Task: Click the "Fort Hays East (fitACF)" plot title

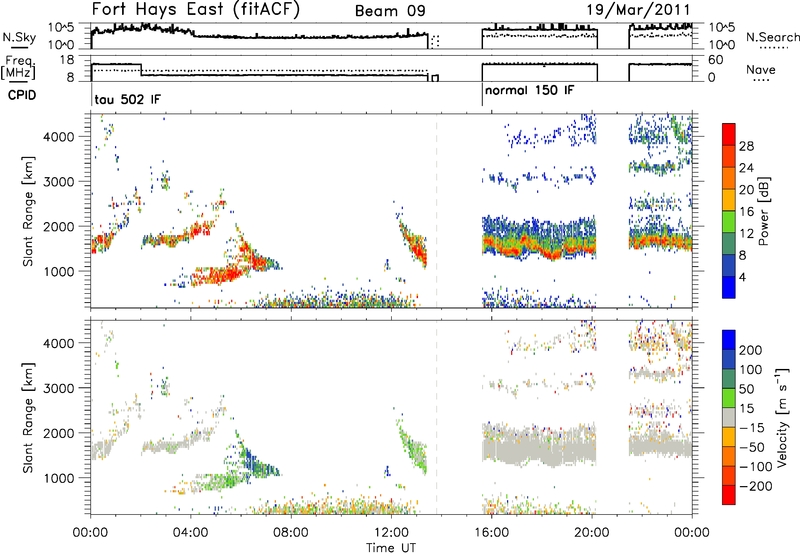Action: click(x=195, y=10)
